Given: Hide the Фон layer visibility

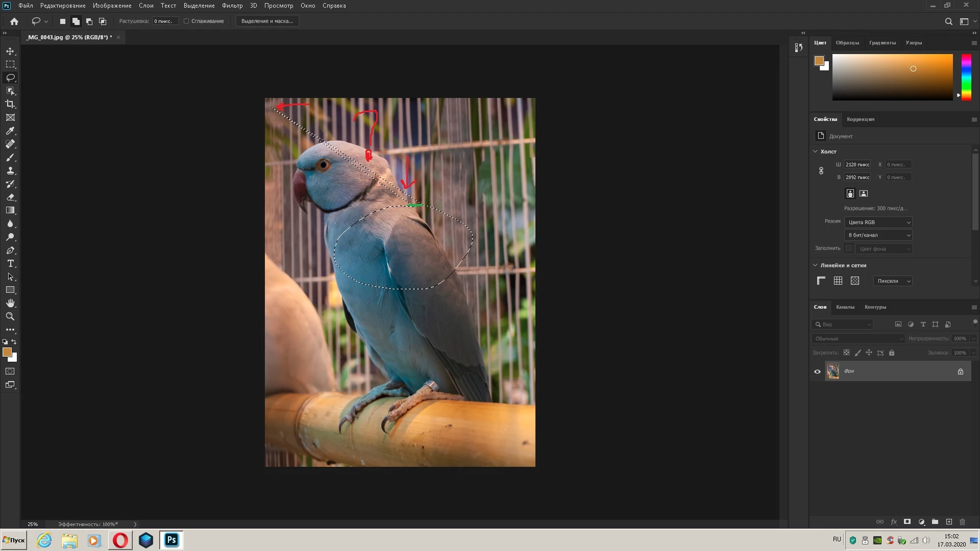Looking at the screenshot, I should pyautogui.click(x=817, y=371).
